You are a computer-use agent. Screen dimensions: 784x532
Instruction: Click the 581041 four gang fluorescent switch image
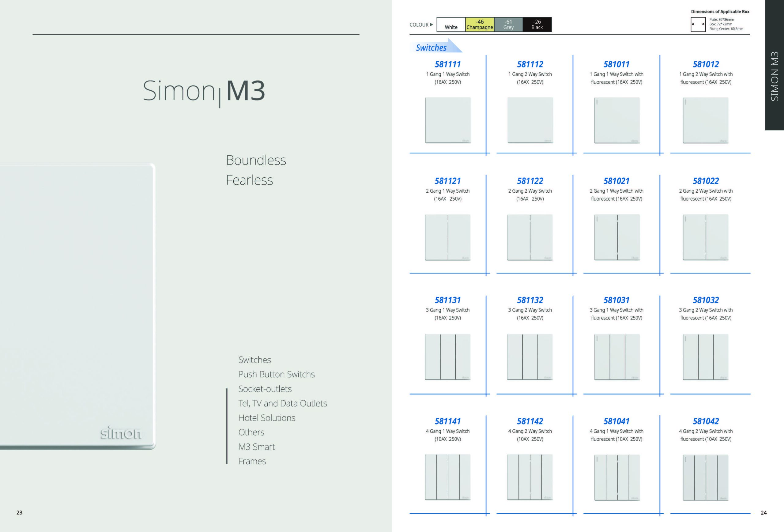pos(617,477)
